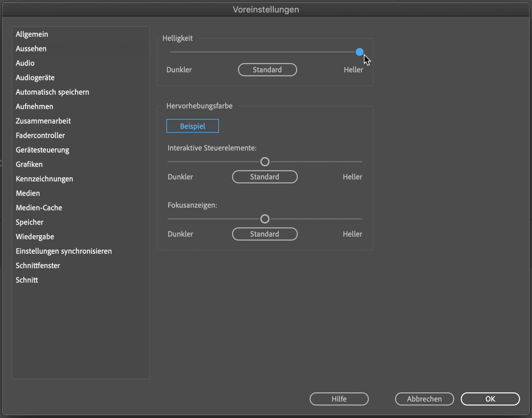The image size is (532, 418).
Task: Click the blue Helligkeit slider handle
Action: (x=359, y=52)
